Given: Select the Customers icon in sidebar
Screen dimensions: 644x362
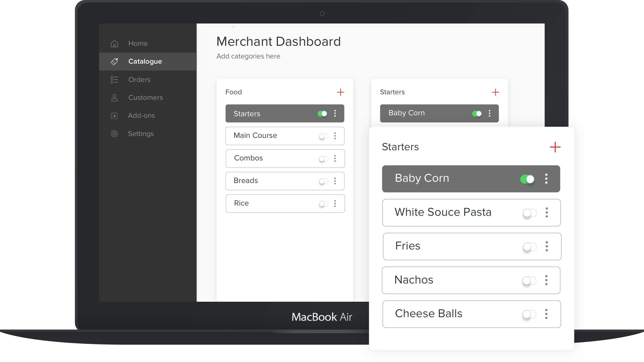Looking at the screenshot, I should click(114, 97).
